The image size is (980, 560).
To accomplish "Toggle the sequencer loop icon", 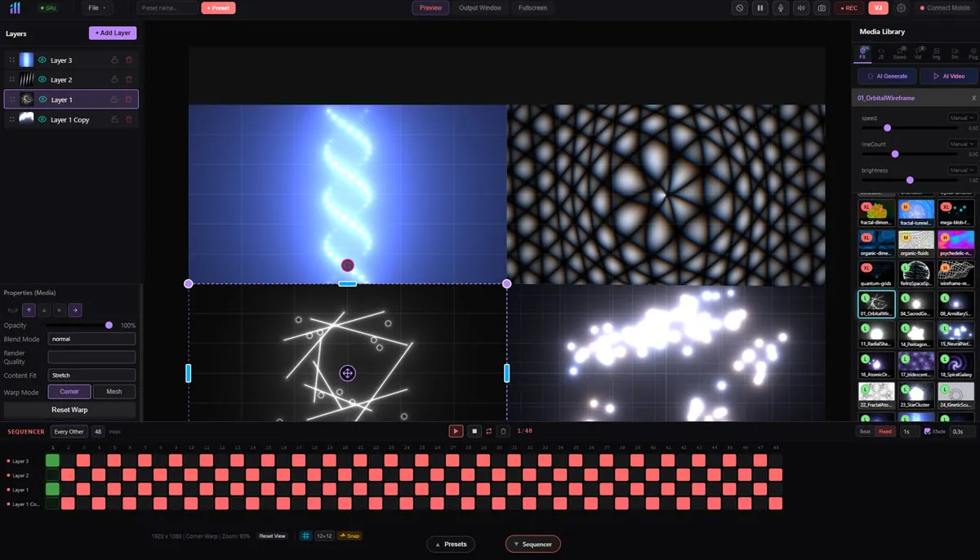I will pos(488,431).
